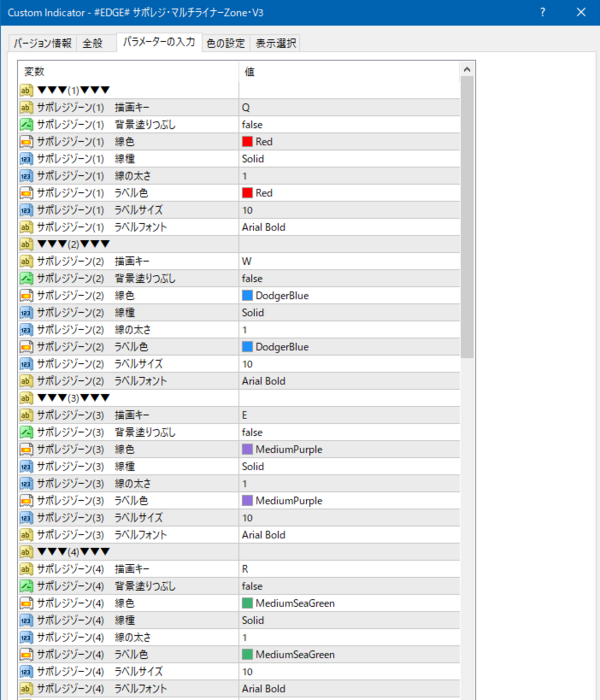This screenshot has height=700, width=600.
Task: Click bool icon beside サポレジゾーン(4) 背景塗りつぶし
Action: (26, 586)
